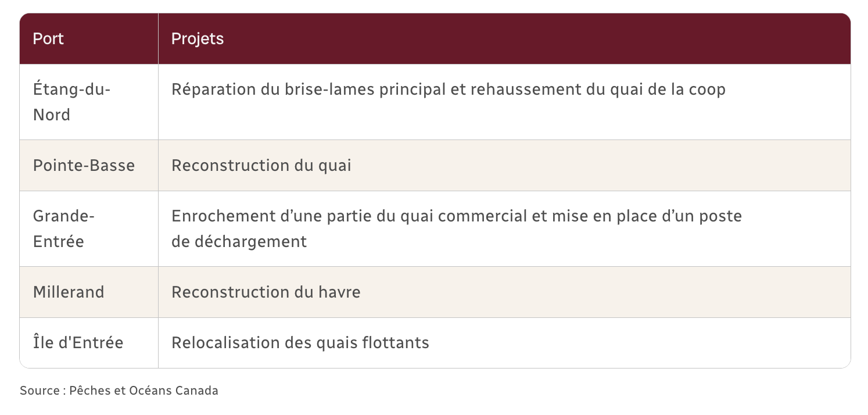
Task: Click the Reconstruction du havre project text
Action: coord(266,292)
